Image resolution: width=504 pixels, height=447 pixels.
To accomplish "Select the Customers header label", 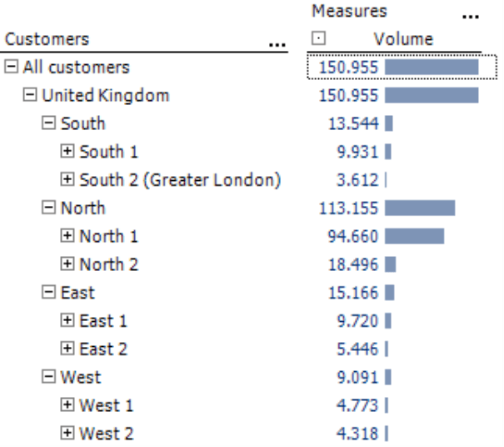I will (47, 39).
